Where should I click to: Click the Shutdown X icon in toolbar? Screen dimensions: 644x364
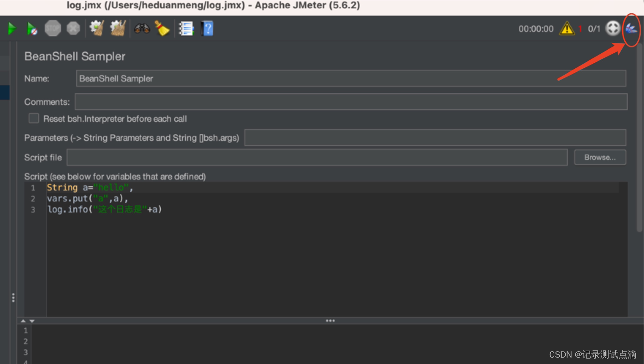coord(73,29)
